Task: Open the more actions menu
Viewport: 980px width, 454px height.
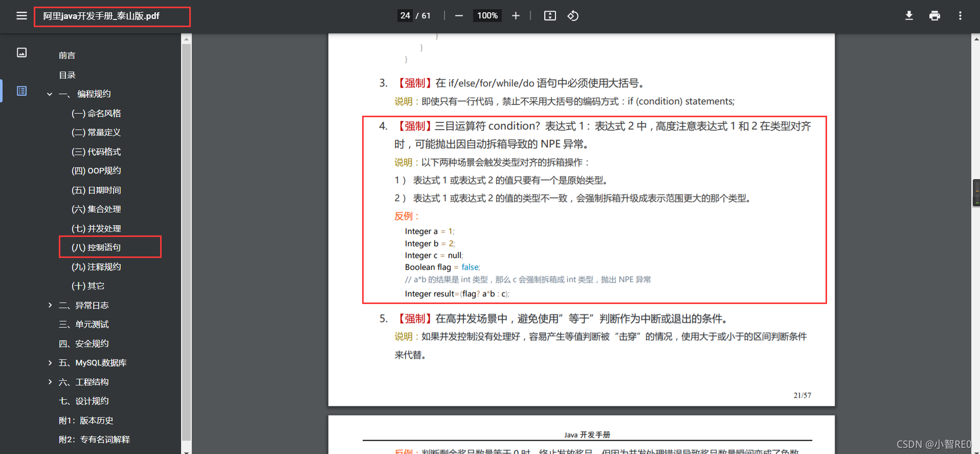Action: pos(960,16)
